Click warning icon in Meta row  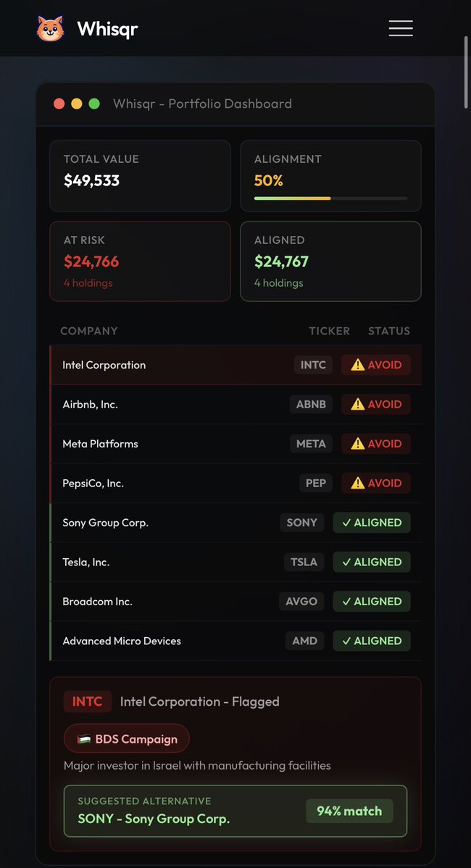(x=358, y=443)
